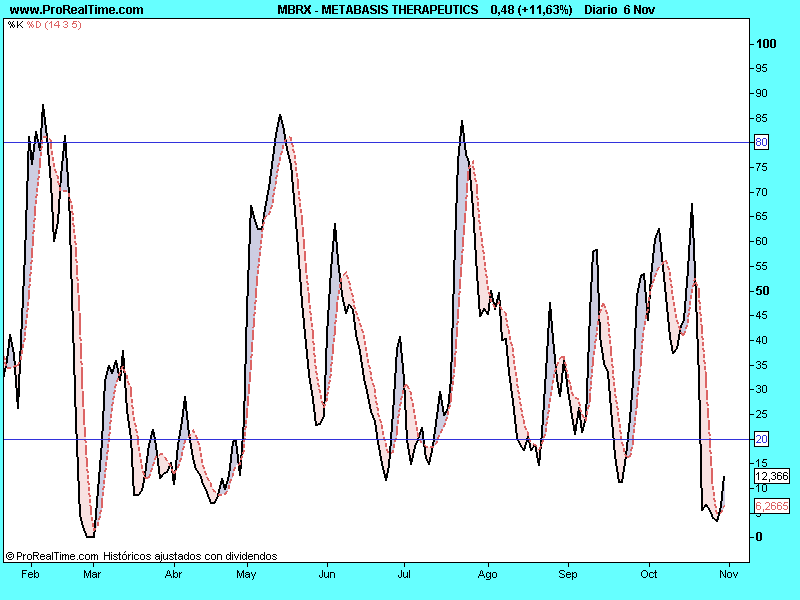This screenshot has height=600, width=800.
Task: Click the www.ProRealTime.com header text
Action: [77, 10]
